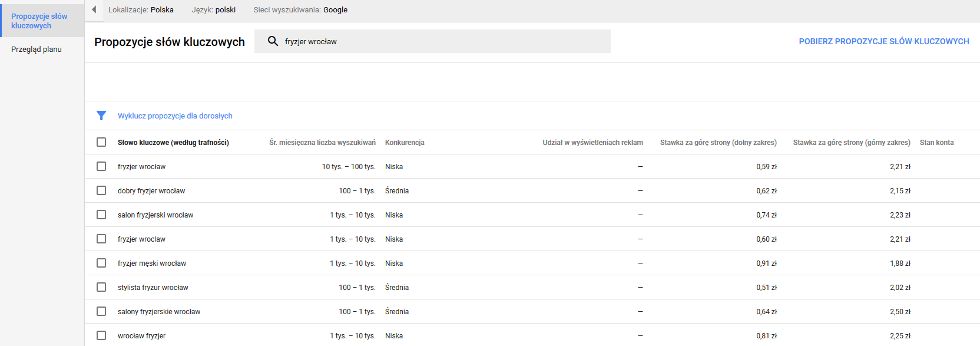
Task: Click the 2,02 zł bid value
Action: (x=900, y=287)
